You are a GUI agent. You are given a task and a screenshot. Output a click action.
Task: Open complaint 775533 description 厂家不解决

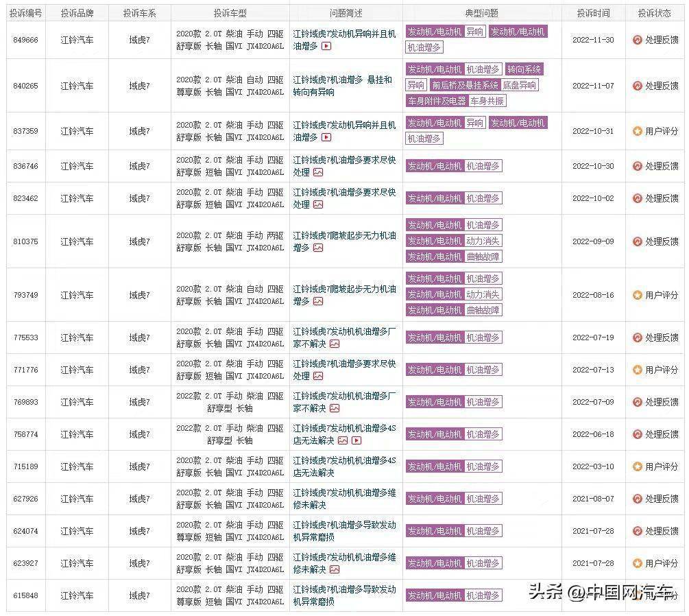tap(344, 337)
